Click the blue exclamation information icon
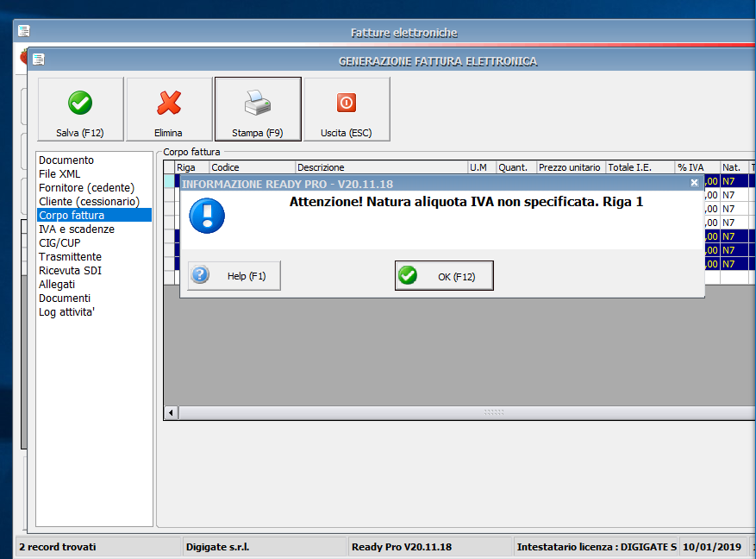The image size is (756, 559). click(x=207, y=216)
